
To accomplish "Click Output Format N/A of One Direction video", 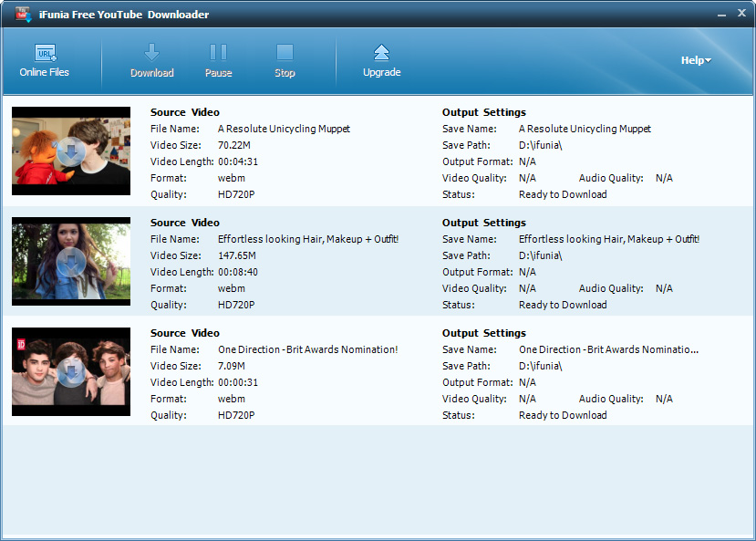I will 527,382.
